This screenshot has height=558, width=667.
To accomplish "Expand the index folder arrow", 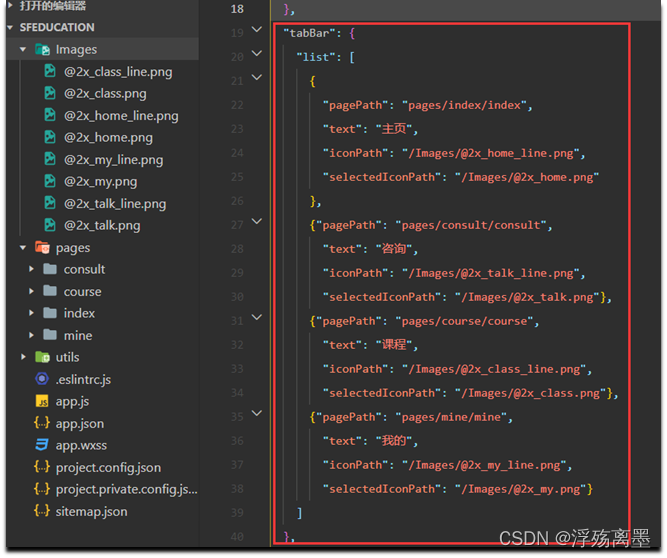I will click(x=31, y=313).
